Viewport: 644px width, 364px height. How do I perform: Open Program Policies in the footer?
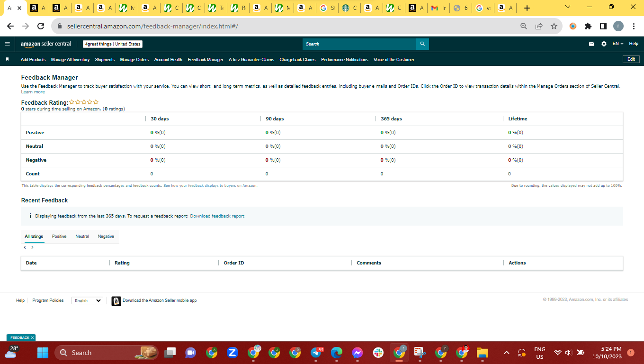(x=48, y=300)
